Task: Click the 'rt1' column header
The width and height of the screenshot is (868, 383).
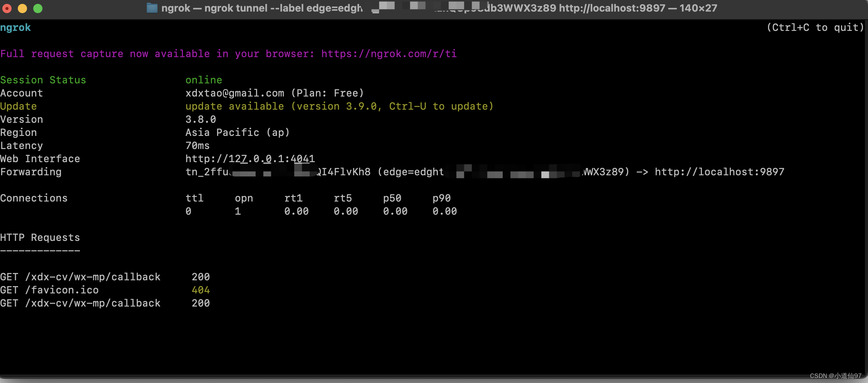Action: [x=293, y=198]
